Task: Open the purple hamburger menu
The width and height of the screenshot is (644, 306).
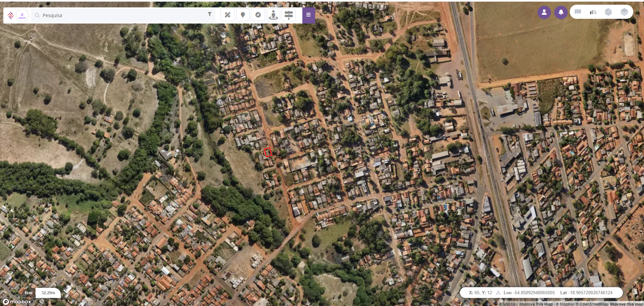Action: click(x=308, y=15)
